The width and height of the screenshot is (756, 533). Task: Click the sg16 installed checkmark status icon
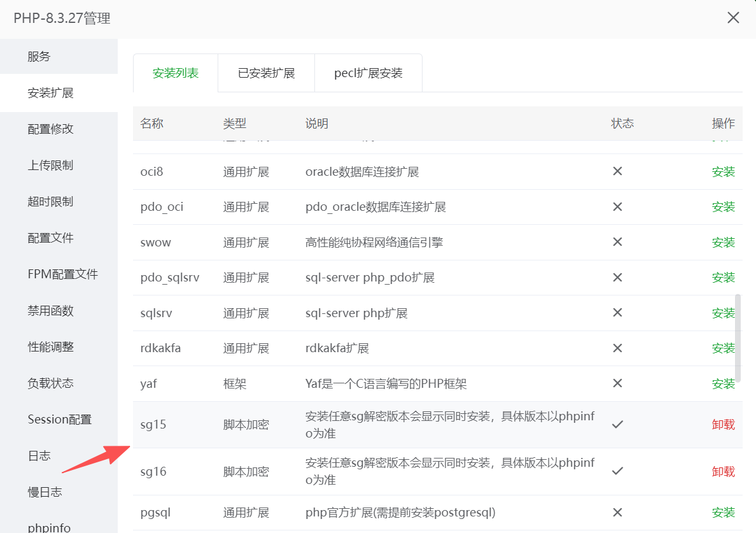[x=617, y=471]
